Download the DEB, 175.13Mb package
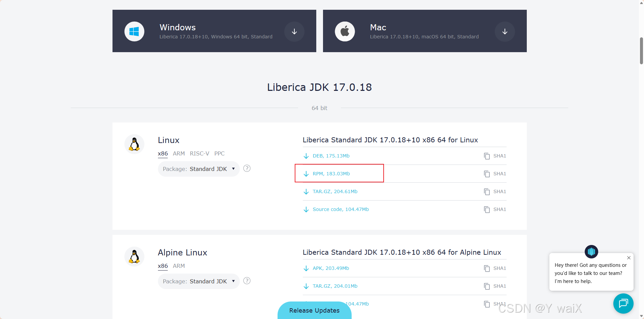This screenshot has height=319, width=644. pos(326,156)
